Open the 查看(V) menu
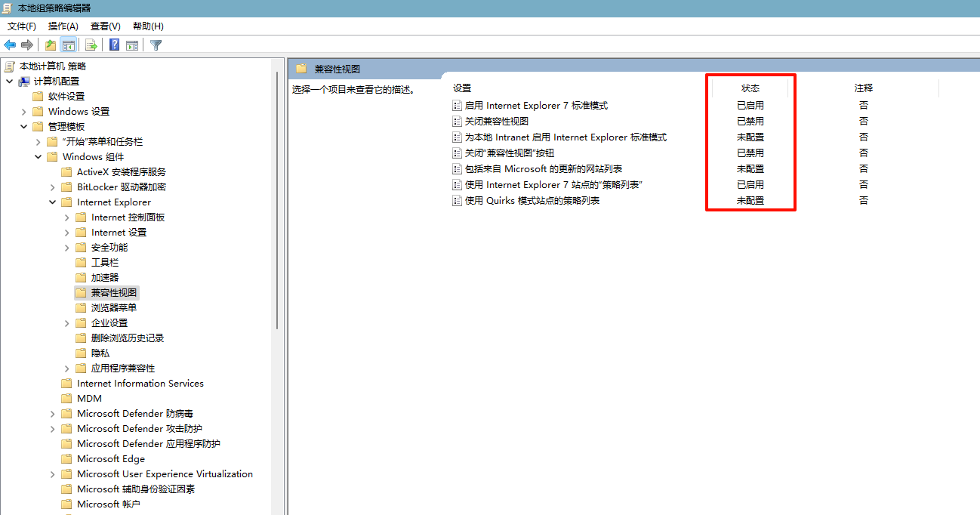Image resolution: width=980 pixels, height=515 pixels. 106,26
